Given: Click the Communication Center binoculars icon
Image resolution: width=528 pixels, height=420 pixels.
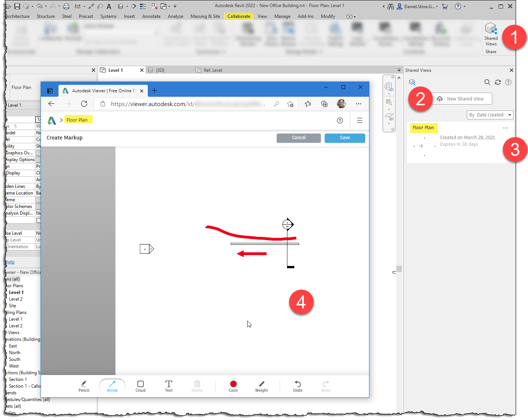Looking at the screenshot, I should [x=390, y=6].
